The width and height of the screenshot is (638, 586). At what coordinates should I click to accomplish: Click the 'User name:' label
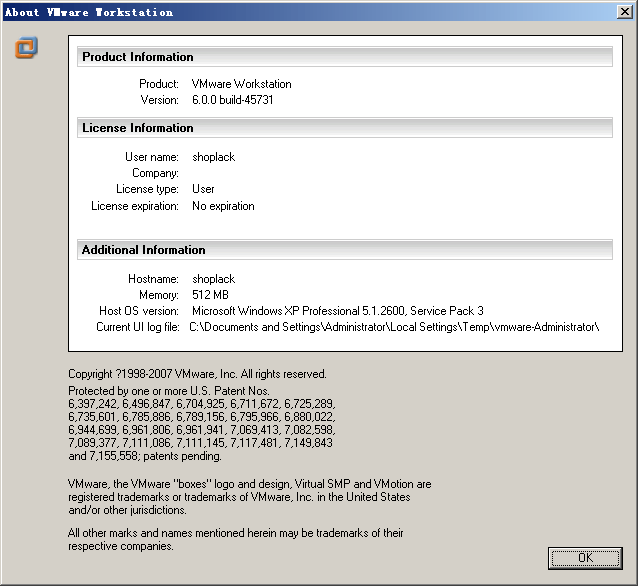point(152,157)
